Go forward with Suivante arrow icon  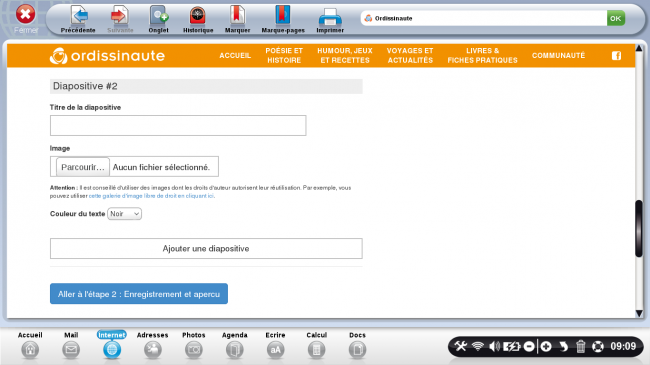coord(120,16)
